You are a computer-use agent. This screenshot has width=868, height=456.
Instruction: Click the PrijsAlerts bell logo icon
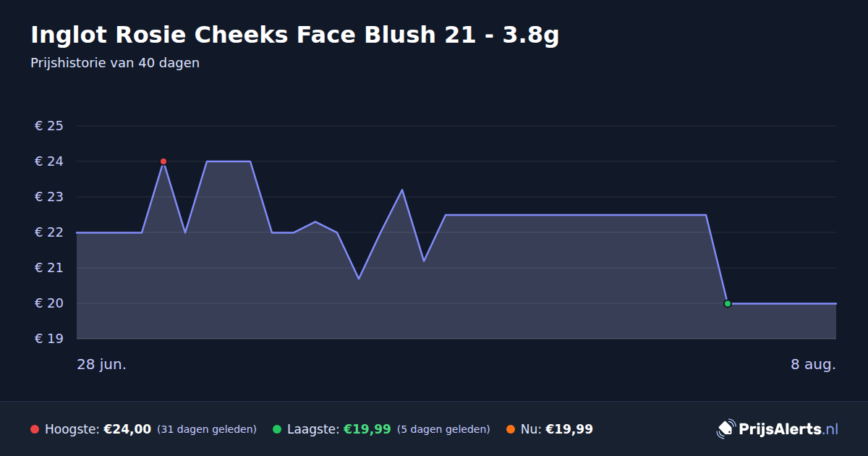tap(726, 429)
